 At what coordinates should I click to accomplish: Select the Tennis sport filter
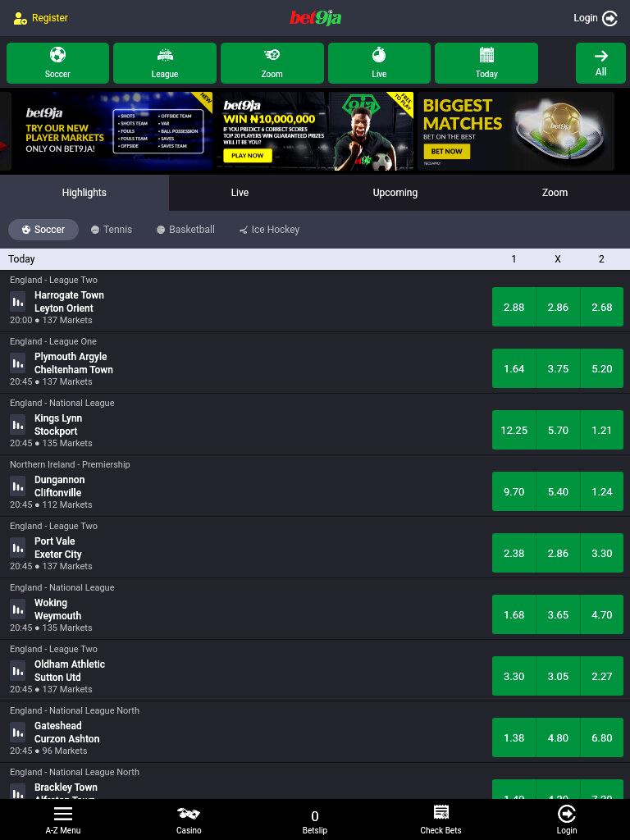(112, 230)
